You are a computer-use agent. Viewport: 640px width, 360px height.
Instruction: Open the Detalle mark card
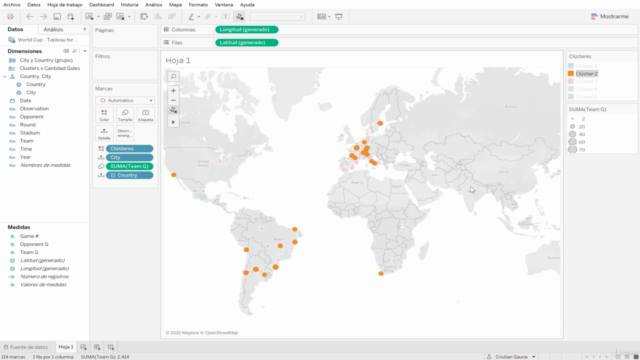(x=104, y=133)
